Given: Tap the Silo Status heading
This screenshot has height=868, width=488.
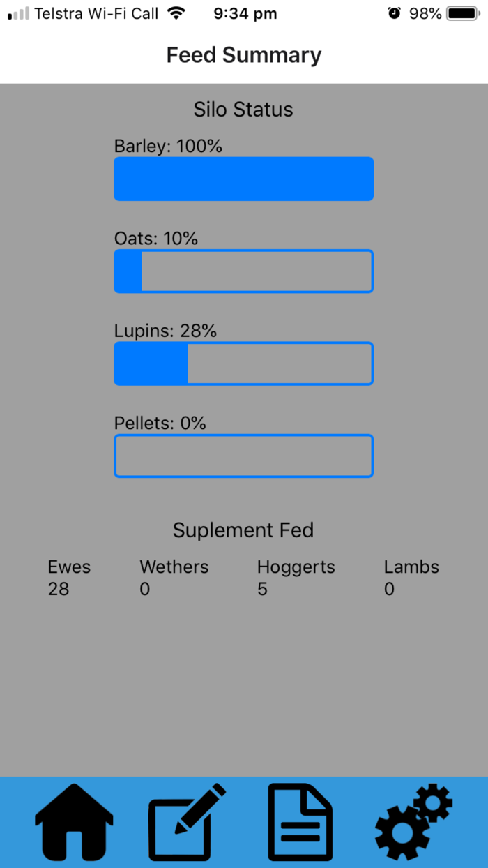Looking at the screenshot, I should point(243,110).
